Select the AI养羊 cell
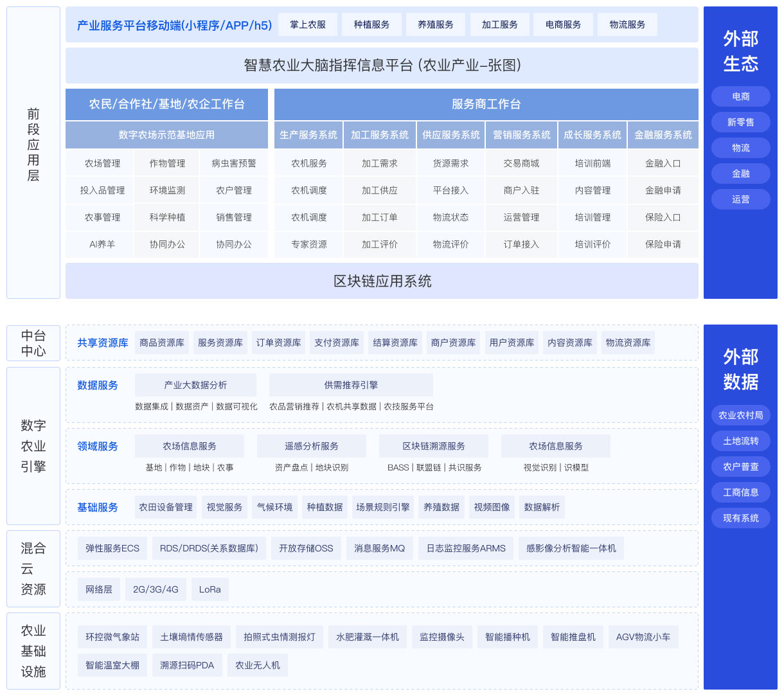 point(102,244)
